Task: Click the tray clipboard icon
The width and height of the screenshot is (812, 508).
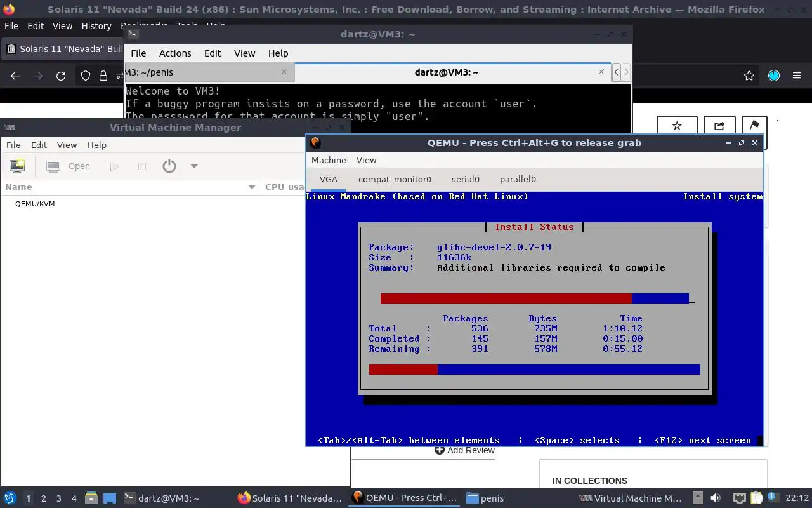Action: click(757, 498)
